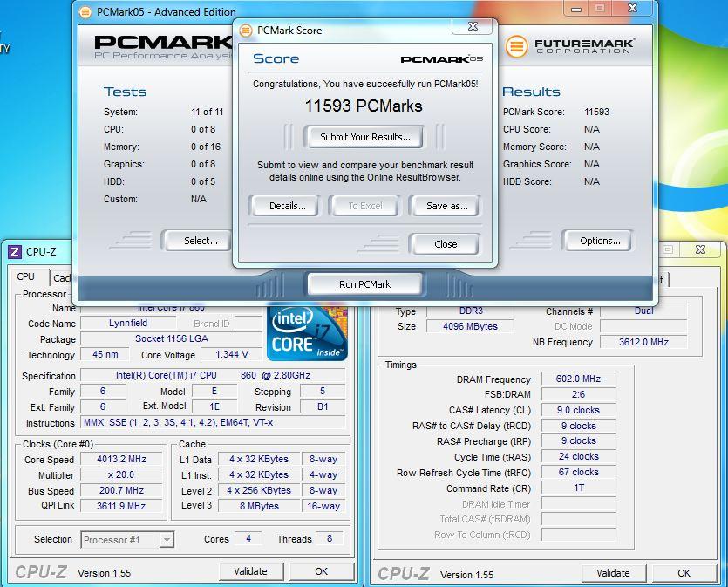This screenshot has width=728, height=587.
Task: Click Code Name field Lynnfield
Action: coord(128,324)
